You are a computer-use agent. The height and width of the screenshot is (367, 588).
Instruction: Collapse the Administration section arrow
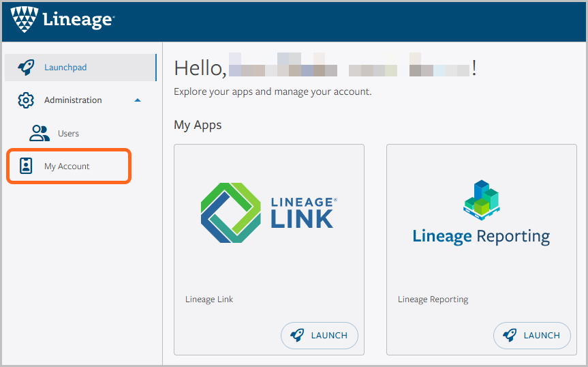click(x=138, y=100)
